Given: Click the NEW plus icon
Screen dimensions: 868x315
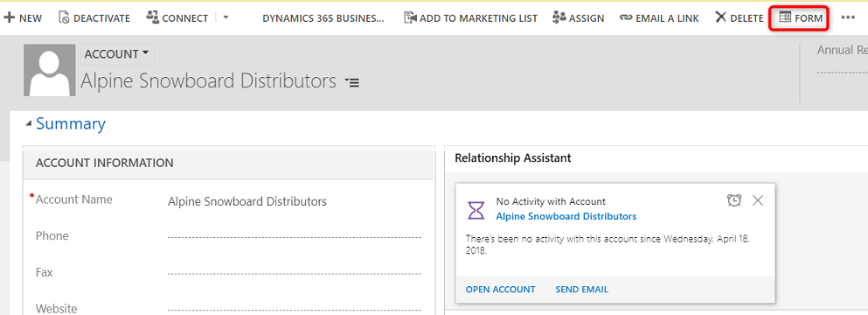Looking at the screenshot, I should (9, 17).
